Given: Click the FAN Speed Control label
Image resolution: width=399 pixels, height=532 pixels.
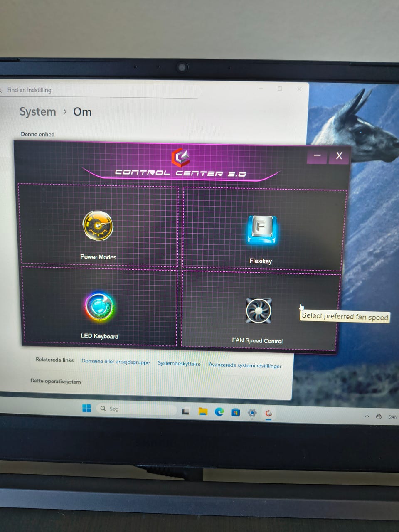Looking at the screenshot, I should [x=257, y=341].
